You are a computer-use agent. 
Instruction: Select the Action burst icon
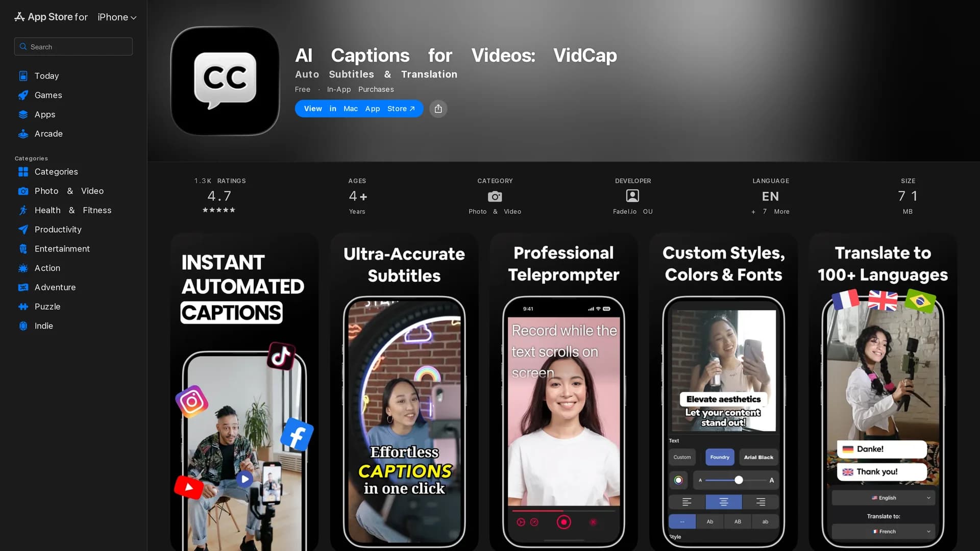(x=23, y=268)
